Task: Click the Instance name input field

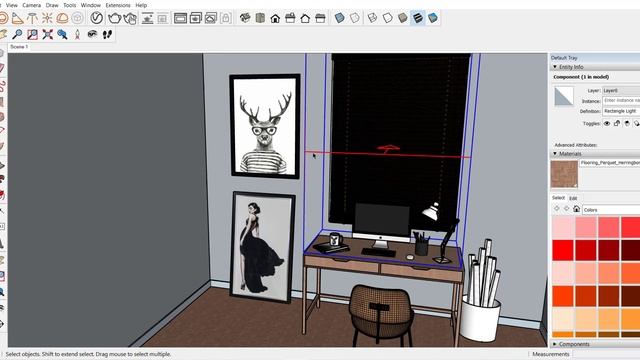Action: click(621, 100)
